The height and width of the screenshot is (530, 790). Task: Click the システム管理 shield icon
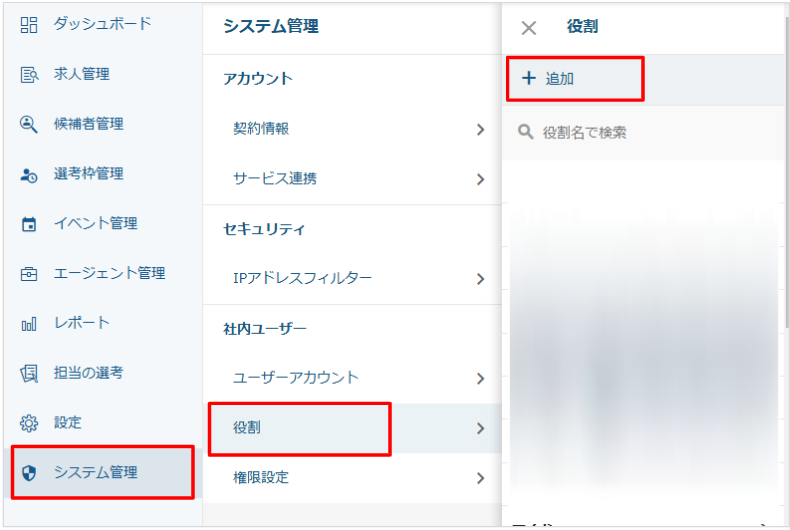(28, 473)
